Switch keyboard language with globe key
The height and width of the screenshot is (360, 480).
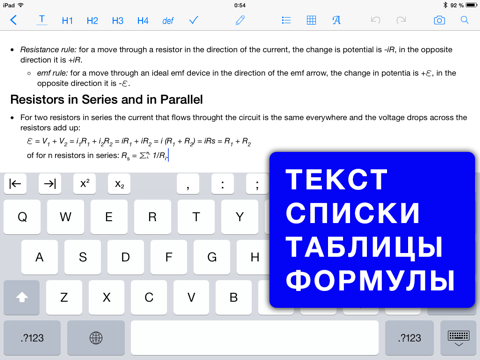click(x=96, y=338)
